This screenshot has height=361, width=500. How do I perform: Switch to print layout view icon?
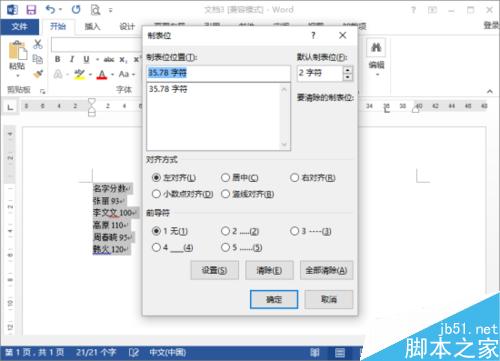pos(340,352)
